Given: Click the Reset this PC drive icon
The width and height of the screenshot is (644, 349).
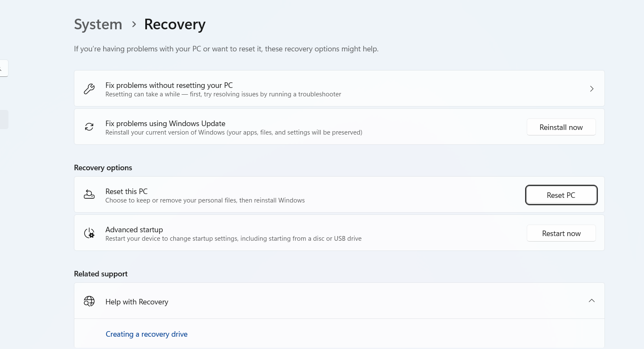Looking at the screenshot, I should click(x=89, y=194).
